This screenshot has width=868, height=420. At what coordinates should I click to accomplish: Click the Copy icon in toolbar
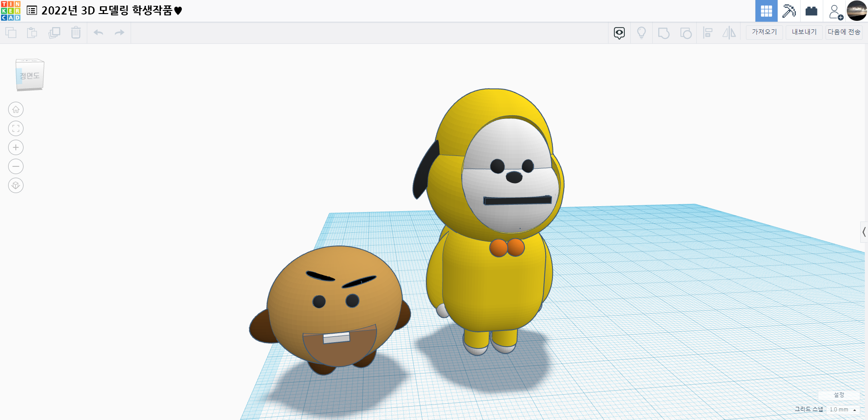pos(11,33)
